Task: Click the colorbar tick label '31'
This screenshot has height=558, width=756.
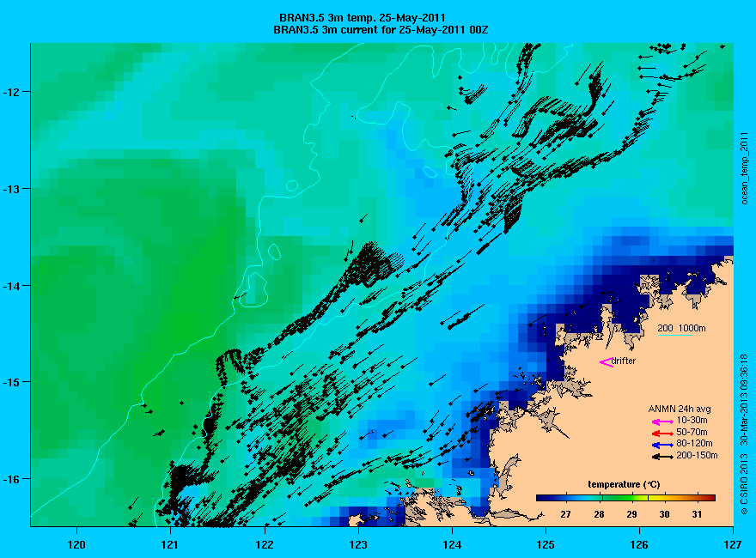Action: tap(697, 514)
